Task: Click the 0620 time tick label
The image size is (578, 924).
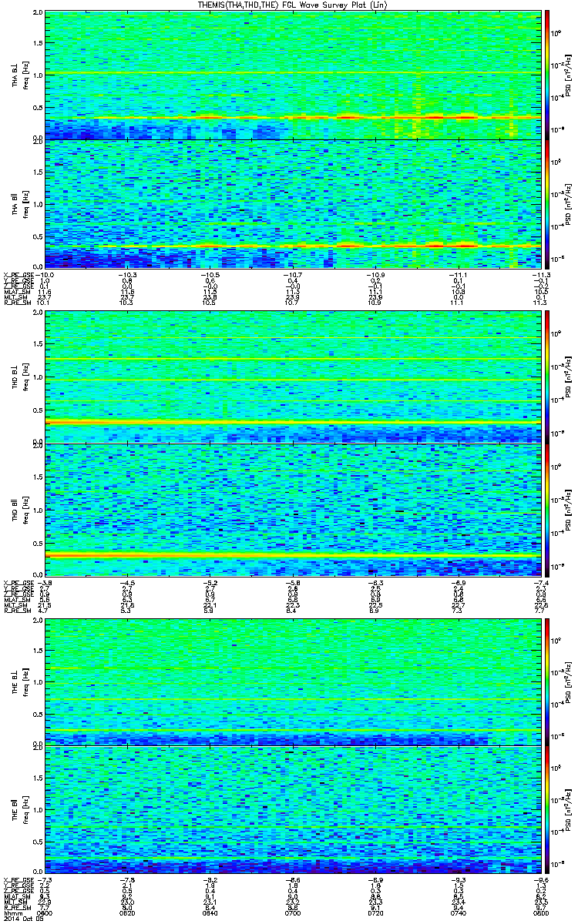Action: (x=129, y=912)
